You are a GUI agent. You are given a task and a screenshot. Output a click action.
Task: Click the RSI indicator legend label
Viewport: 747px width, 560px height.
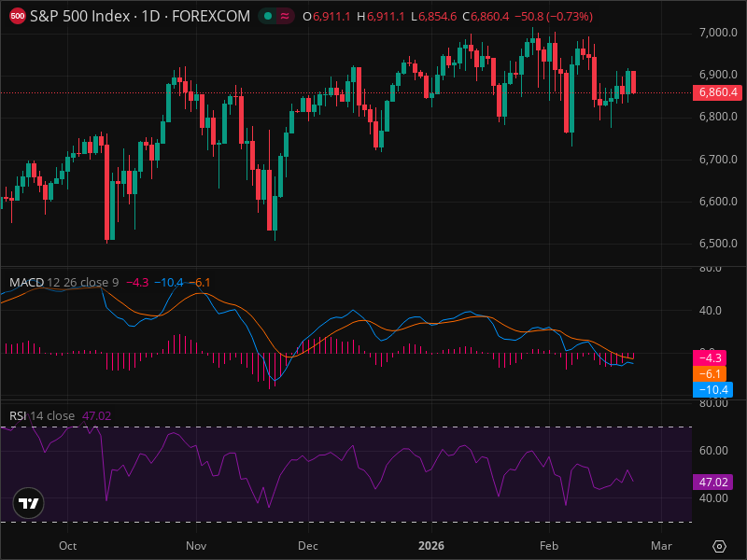pyautogui.click(x=18, y=415)
